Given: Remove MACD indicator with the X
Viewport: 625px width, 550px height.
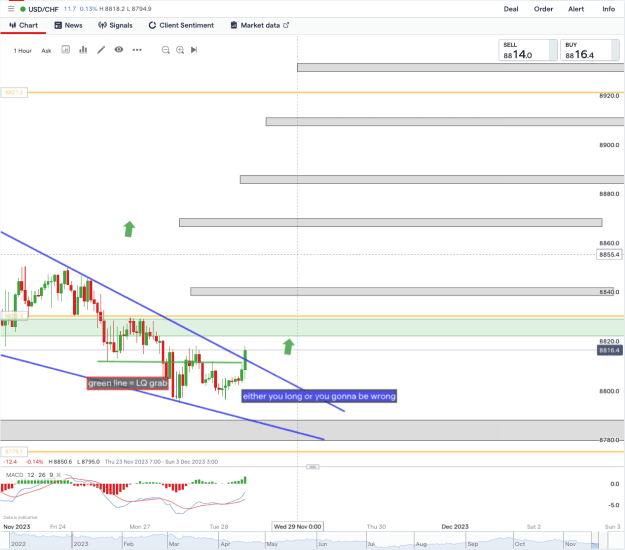Looking at the screenshot, I should [x=59, y=475].
